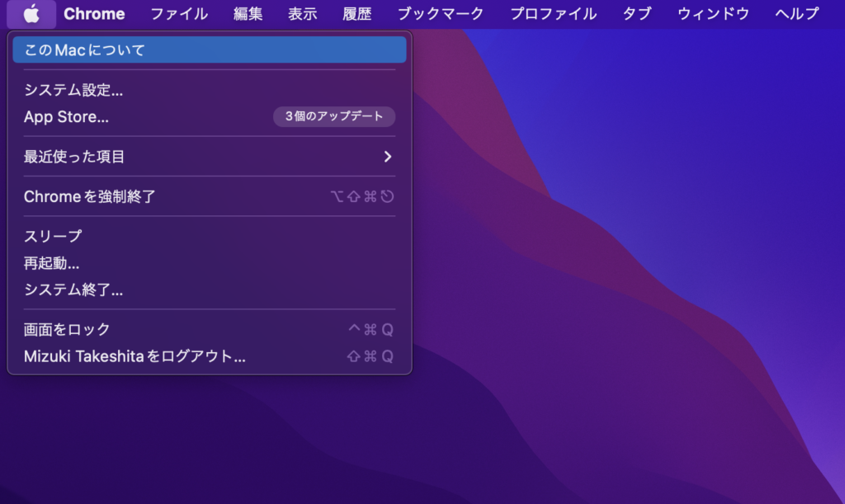Screen dimensions: 845x504
Task: Click the 3個のアップデート badge
Action: tap(334, 116)
